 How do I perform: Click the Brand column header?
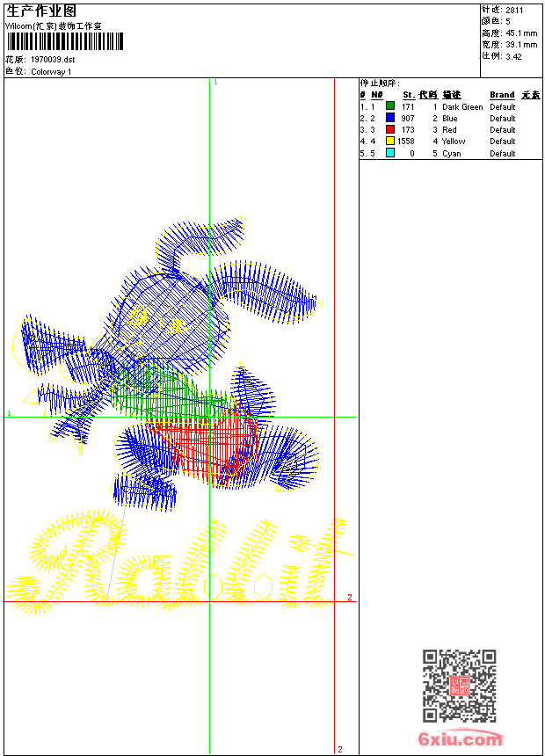click(x=502, y=95)
